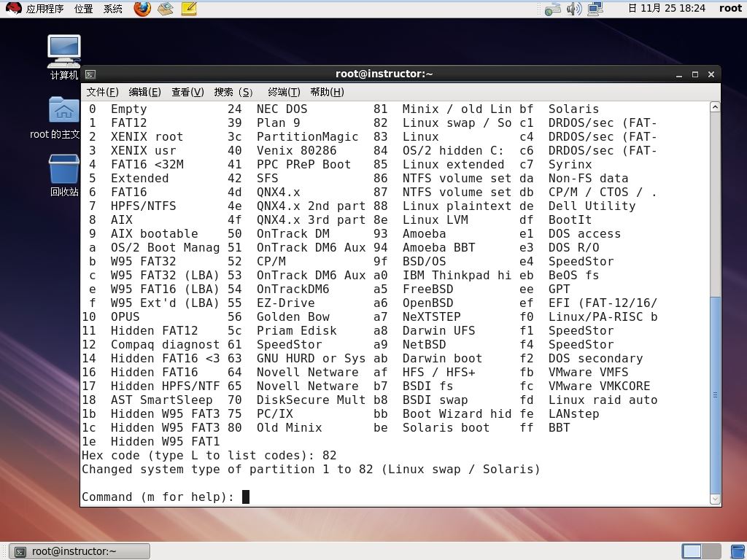Click the 'PartitionMagic' entry
The height and width of the screenshot is (560, 747).
click(x=307, y=136)
